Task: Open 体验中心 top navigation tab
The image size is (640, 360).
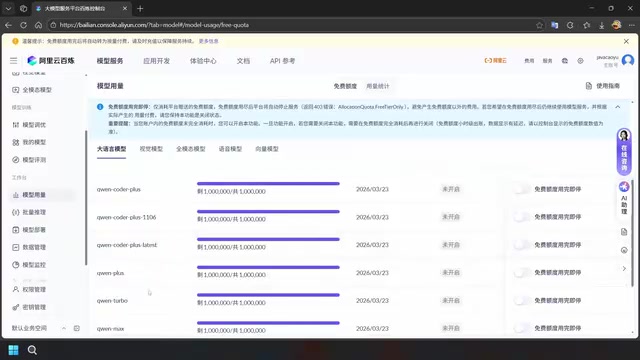Action: (x=203, y=61)
